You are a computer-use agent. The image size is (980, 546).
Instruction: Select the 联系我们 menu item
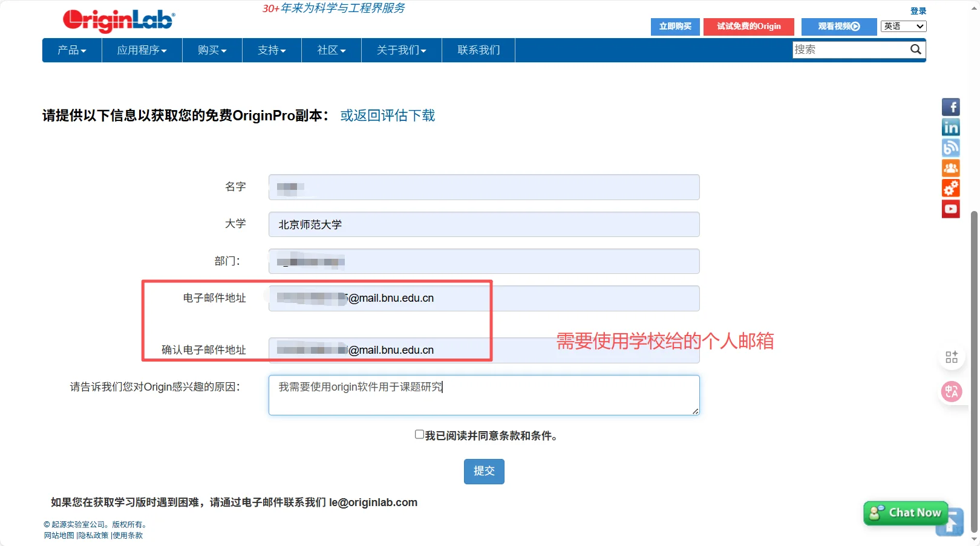478,50
